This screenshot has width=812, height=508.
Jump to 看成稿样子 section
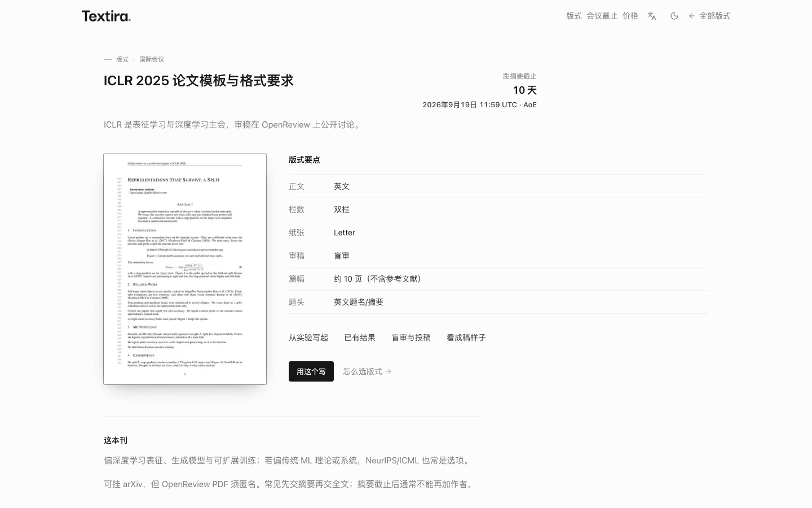466,338
